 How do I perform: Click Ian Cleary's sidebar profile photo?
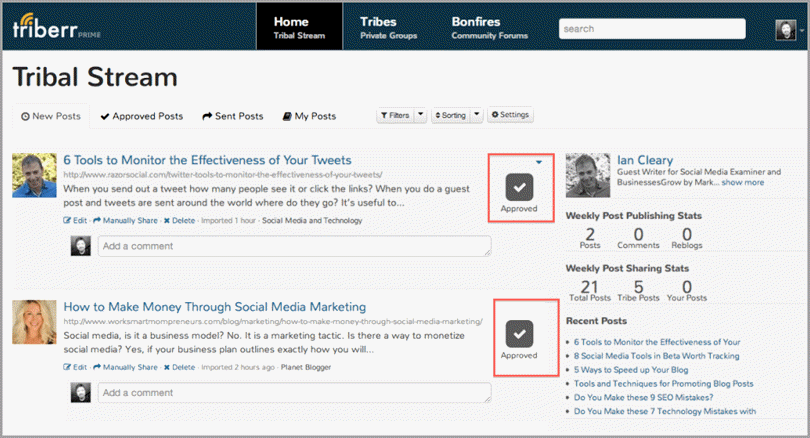click(x=588, y=176)
